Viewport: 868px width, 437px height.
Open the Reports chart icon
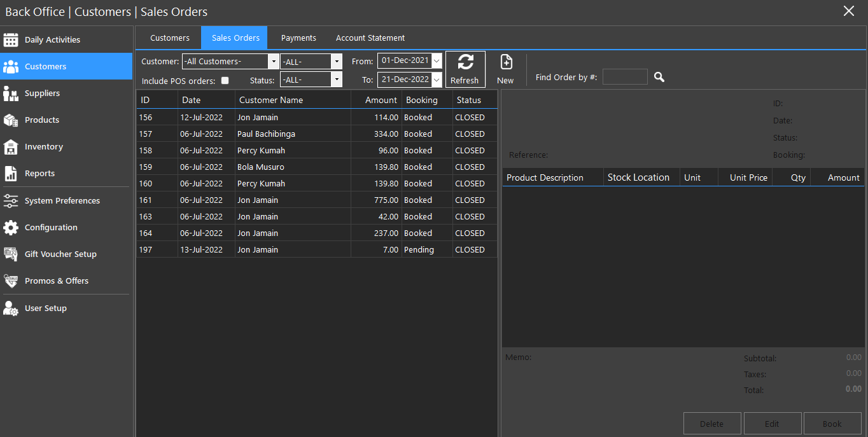click(x=11, y=174)
